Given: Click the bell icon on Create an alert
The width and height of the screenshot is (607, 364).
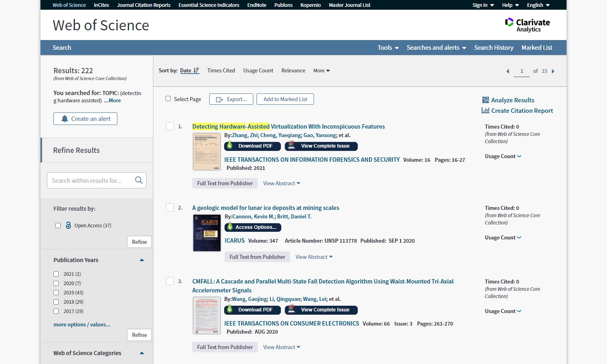Looking at the screenshot, I should pos(65,119).
